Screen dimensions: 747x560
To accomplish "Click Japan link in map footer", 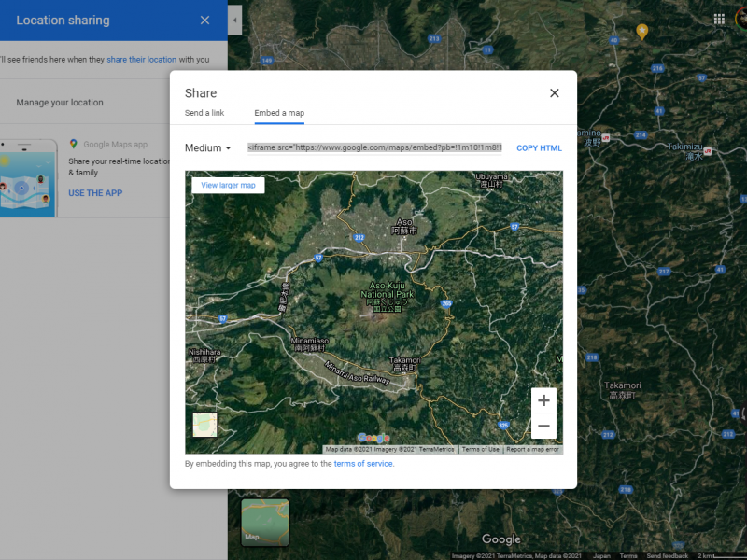I will 601,555.
